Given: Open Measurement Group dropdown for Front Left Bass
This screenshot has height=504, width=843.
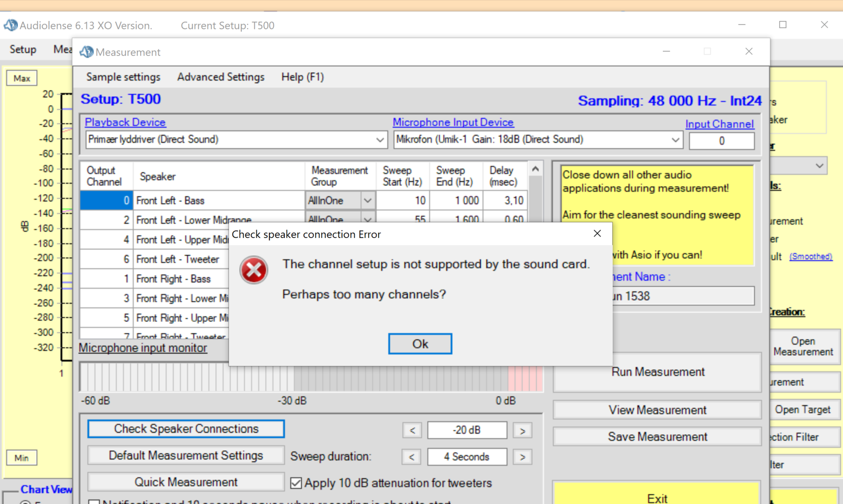Looking at the screenshot, I should coord(368,201).
